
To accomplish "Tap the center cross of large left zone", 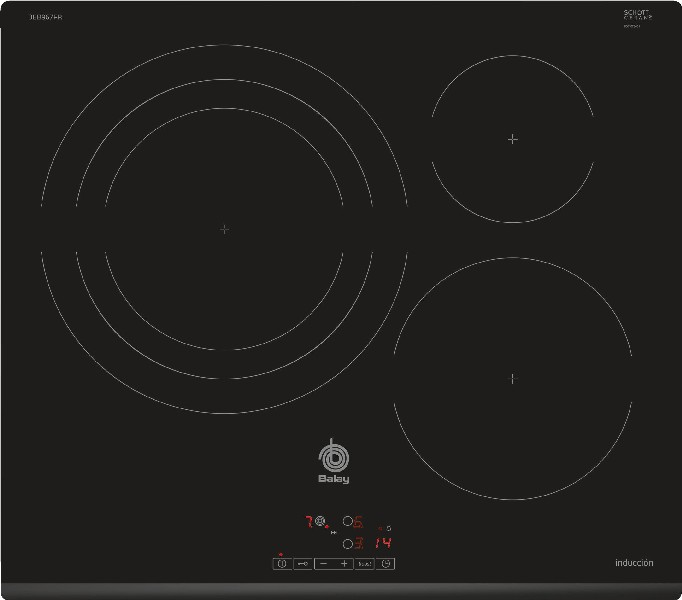I will click(x=224, y=229).
